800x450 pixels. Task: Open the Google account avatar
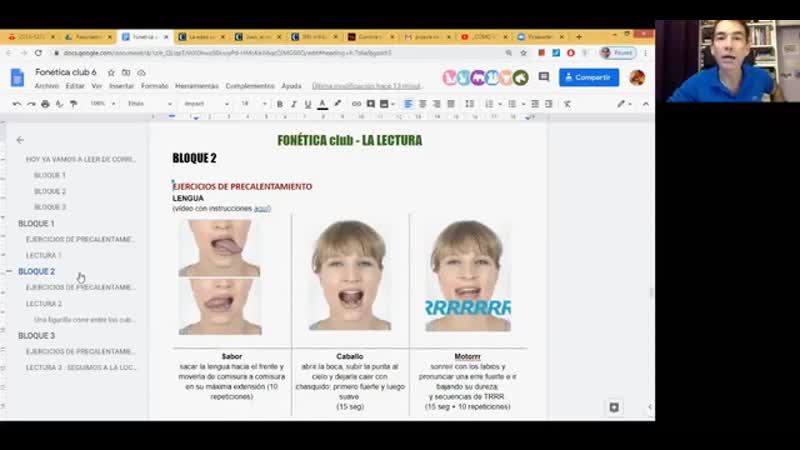[637, 78]
